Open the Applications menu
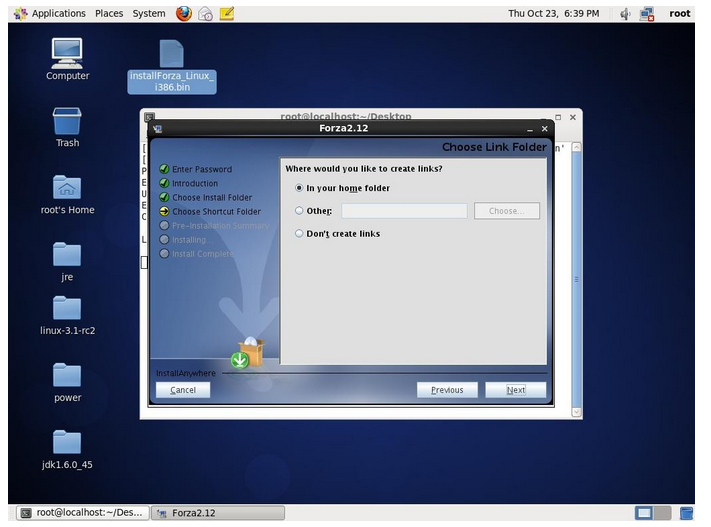 [58, 14]
